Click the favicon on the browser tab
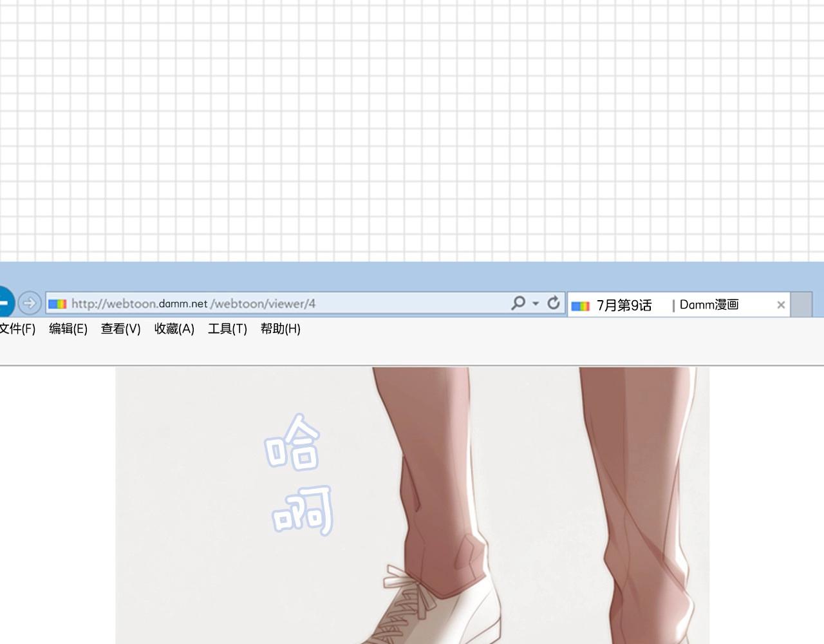 coord(580,306)
